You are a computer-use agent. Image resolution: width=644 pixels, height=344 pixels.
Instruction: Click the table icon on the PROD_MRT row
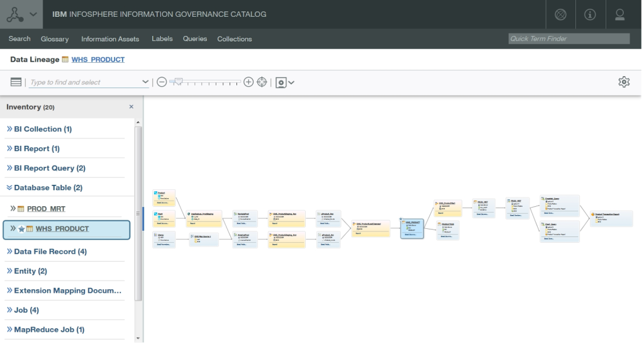(21, 209)
